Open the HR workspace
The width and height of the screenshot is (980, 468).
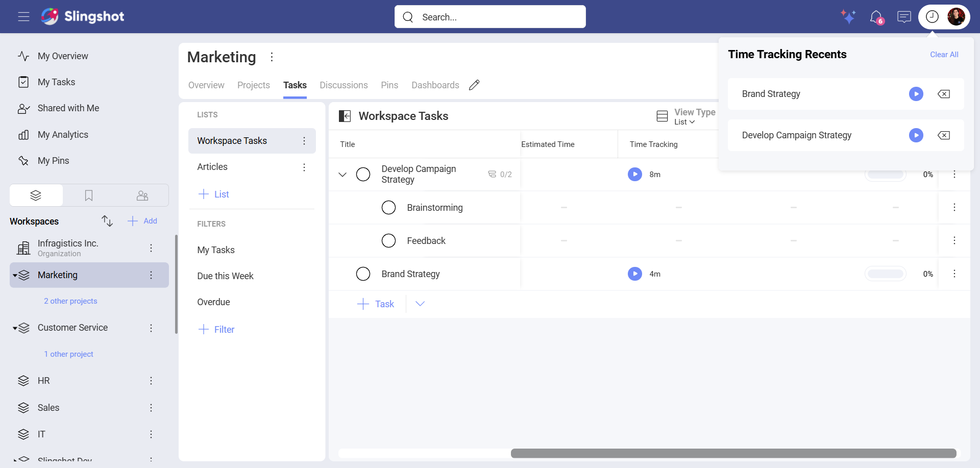[x=44, y=381]
